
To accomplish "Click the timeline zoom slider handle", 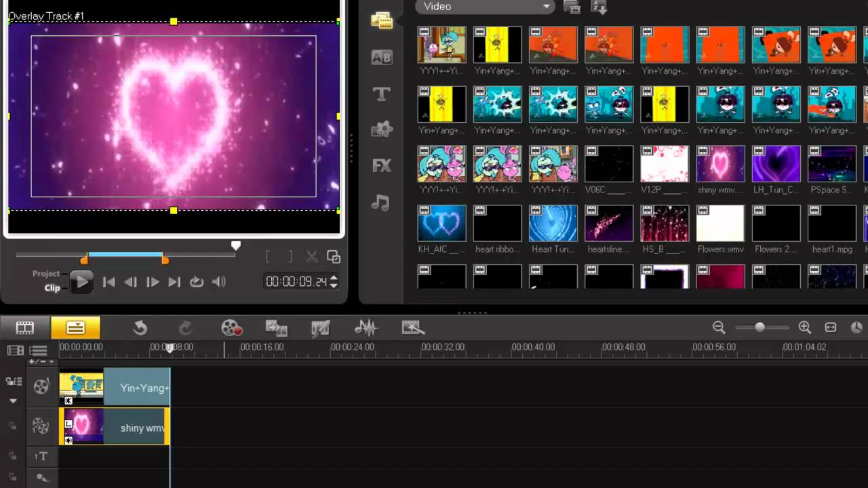I will coord(760,327).
